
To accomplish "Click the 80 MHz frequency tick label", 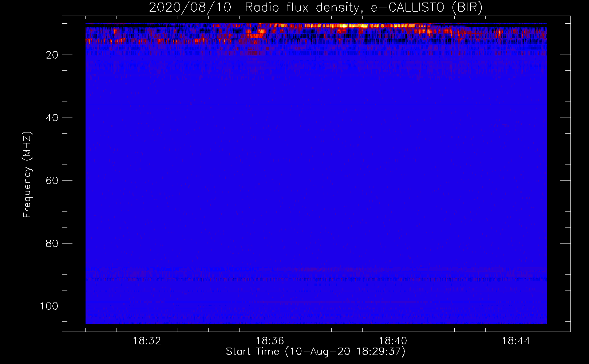I will click(x=52, y=243).
